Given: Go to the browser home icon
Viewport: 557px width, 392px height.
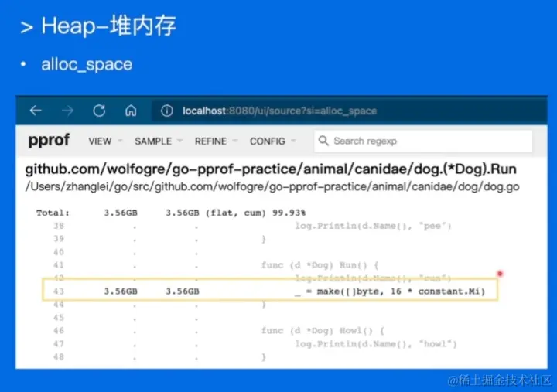Looking at the screenshot, I should 131,111.
